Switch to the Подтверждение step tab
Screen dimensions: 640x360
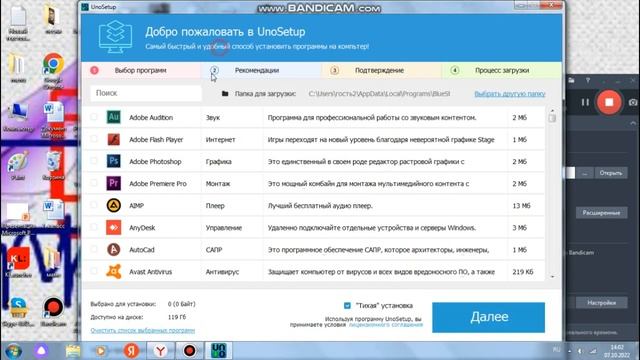point(381,70)
